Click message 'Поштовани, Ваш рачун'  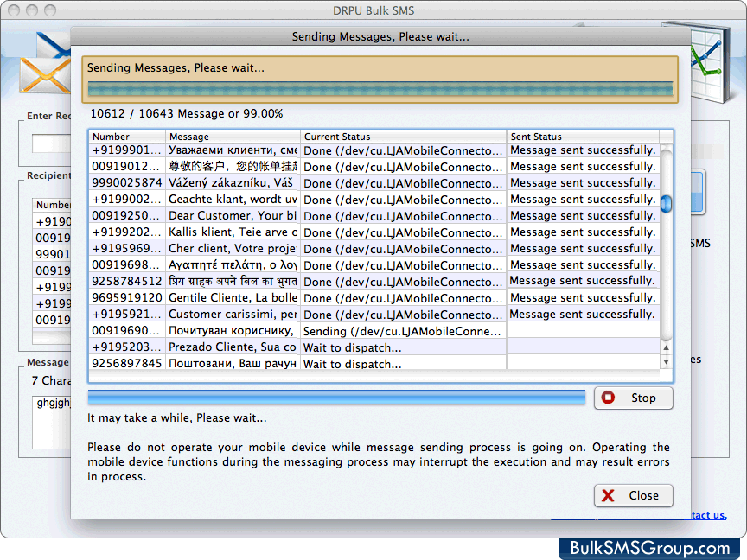tap(233, 363)
